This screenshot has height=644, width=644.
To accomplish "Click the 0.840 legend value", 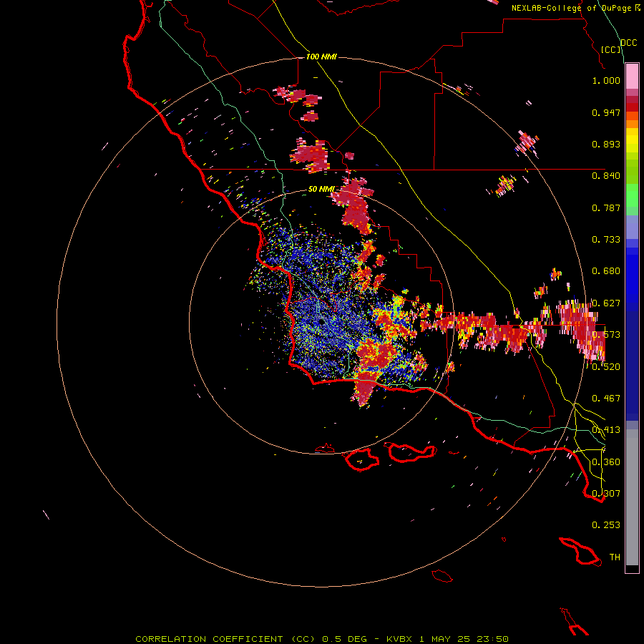I will [x=606, y=176].
